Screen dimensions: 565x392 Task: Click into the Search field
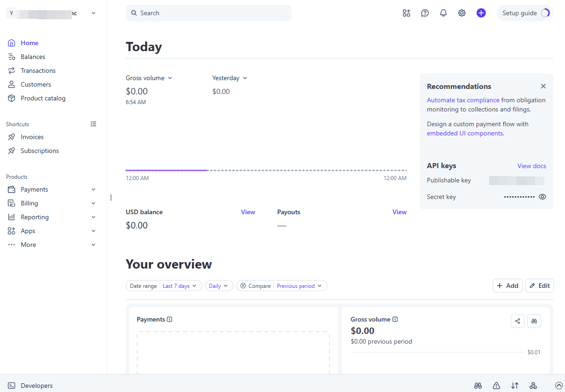tap(209, 13)
